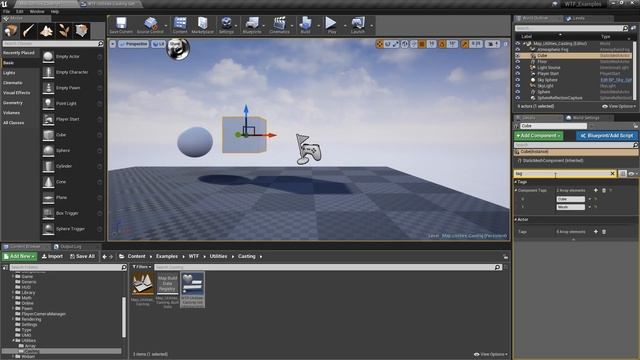This screenshot has height=360, width=640.
Task: Click the Import button
Action: pyautogui.click(x=52, y=256)
